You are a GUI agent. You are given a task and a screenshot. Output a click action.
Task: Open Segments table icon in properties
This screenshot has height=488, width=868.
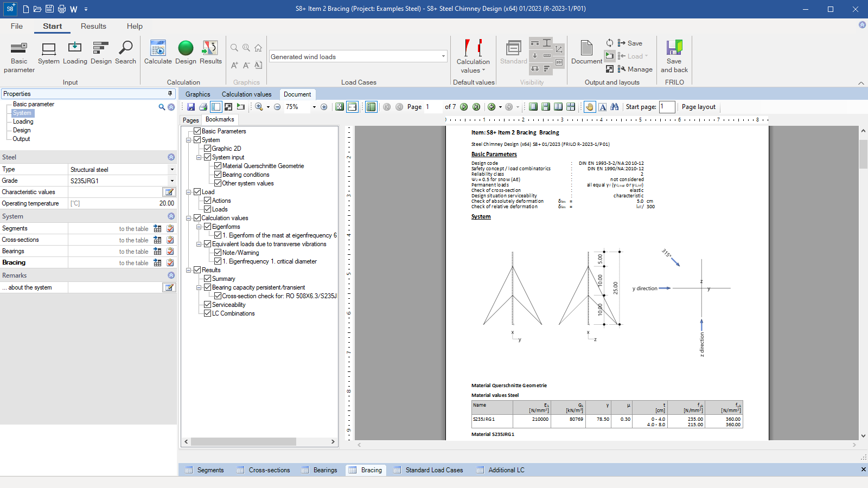pyautogui.click(x=157, y=228)
